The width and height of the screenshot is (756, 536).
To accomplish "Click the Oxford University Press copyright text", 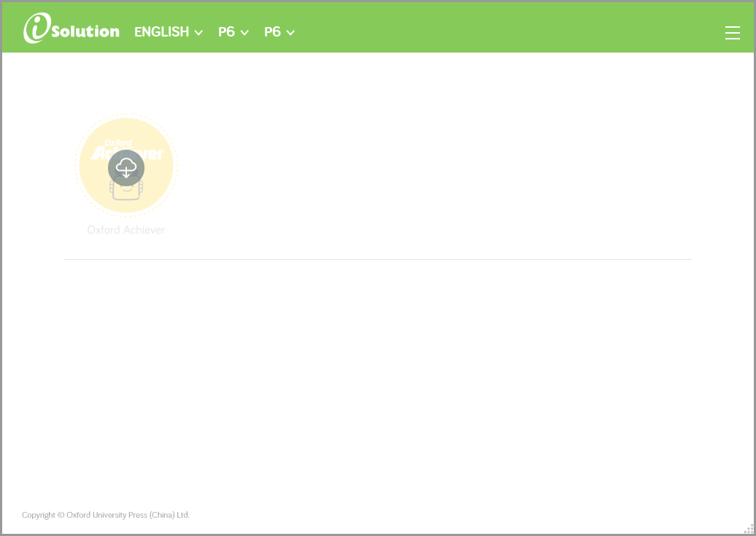I will 106,515.
